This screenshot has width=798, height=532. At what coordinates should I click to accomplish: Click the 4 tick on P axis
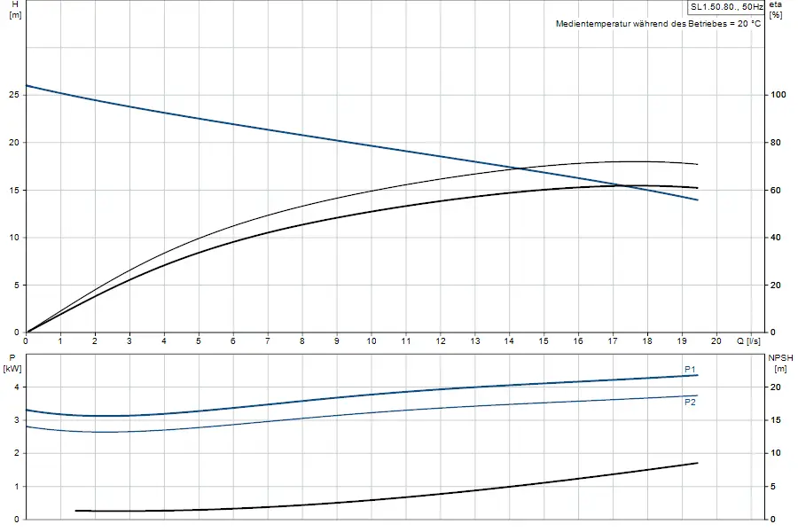coord(17,387)
